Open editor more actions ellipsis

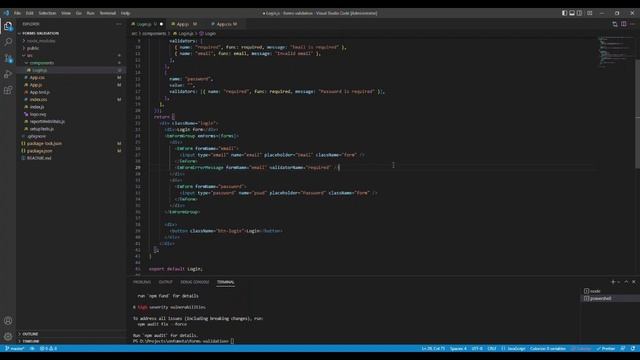(633, 24)
